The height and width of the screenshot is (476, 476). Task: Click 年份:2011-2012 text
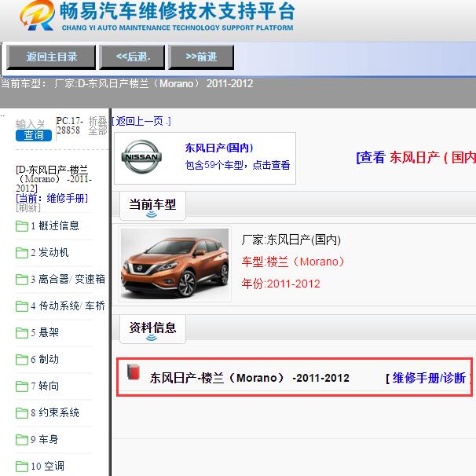[280, 284]
